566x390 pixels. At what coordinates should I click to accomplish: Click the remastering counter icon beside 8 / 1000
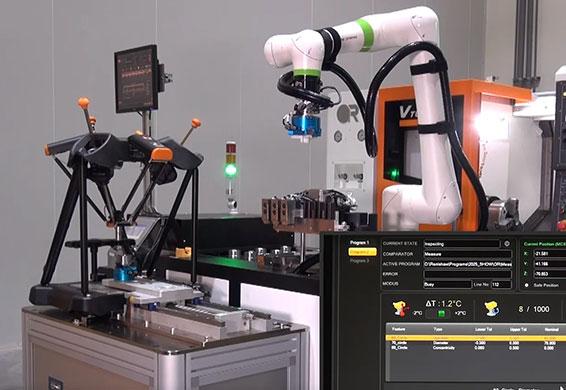pyautogui.click(x=492, y=309)
